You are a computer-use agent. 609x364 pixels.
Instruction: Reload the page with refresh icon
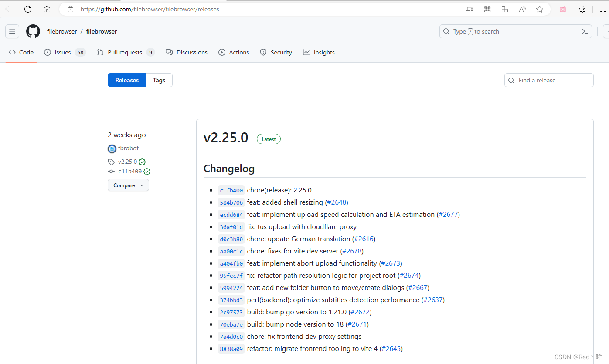[28, 9]
